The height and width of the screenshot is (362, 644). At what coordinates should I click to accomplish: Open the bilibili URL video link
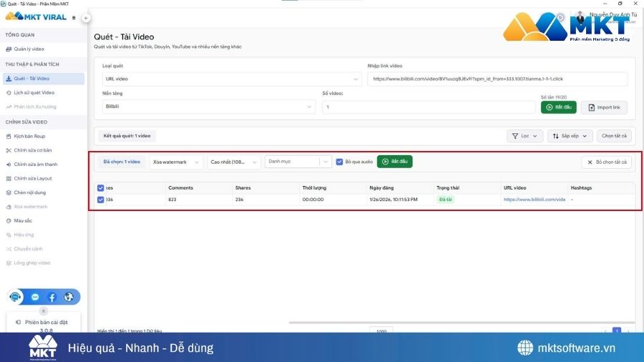(x=535, y=200)
